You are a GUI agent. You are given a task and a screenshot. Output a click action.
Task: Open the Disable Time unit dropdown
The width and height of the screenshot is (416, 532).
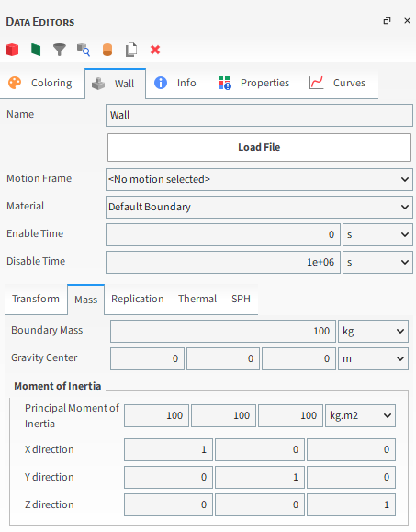377,262
